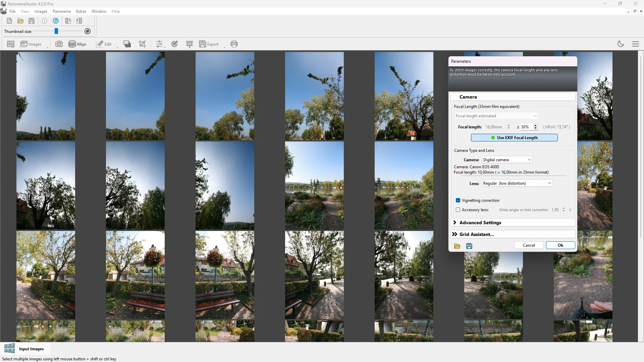Open the dropdown arrow next to Edit button
This screenshot has width=644, height=362.
pyautogui.click(x=117, y=47)
